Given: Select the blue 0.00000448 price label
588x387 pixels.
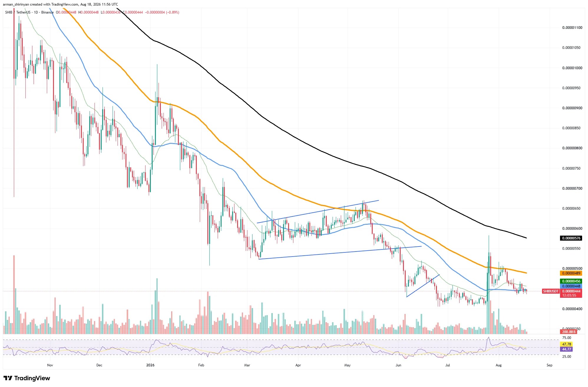Looking at the screenshot, I should tap(571, 286).
